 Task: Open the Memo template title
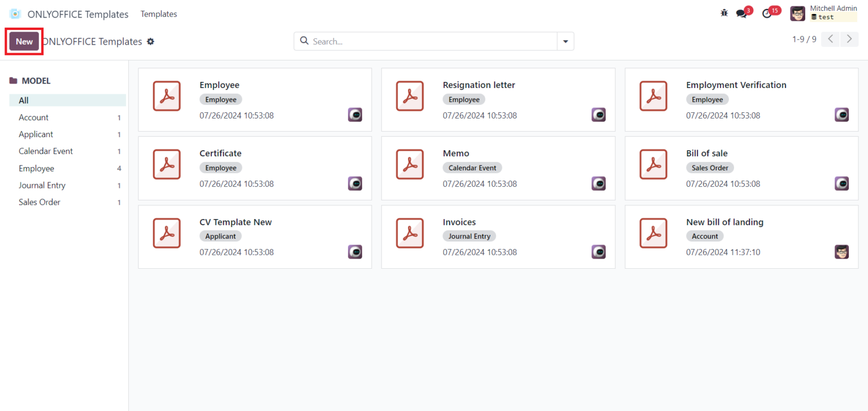coord(456,153)
